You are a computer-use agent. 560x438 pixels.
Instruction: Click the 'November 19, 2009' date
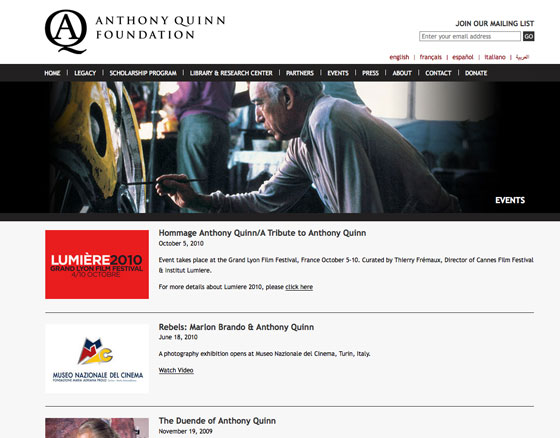(x=185, y=431)
